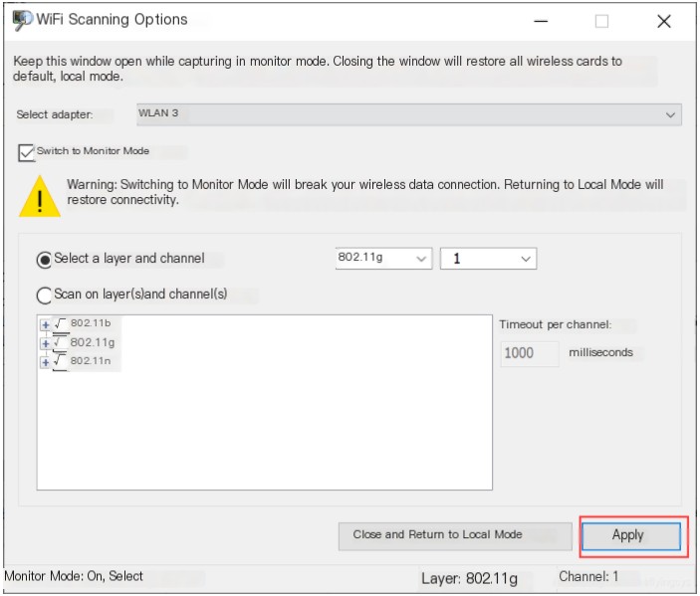Viewport: 700px width, 596px height.
Task: Click the Timeout per channel milliseconds field
Action: click(530, 354)
